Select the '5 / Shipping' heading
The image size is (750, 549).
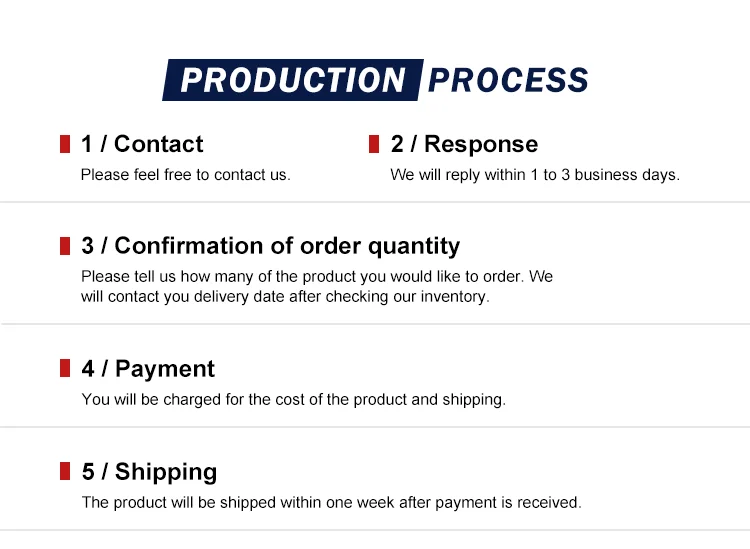point(149,472)
